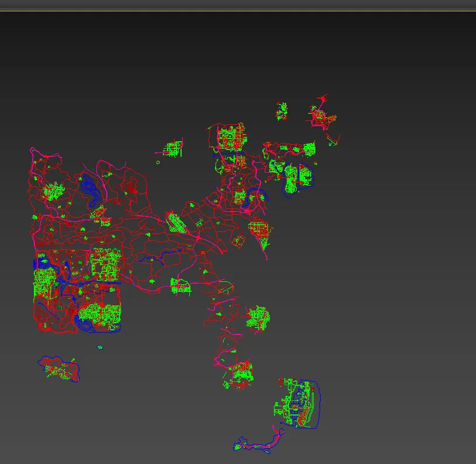Click the small orange dotted cluster in the east
This screenshot has height=464, width=476.
pos(239,240)
